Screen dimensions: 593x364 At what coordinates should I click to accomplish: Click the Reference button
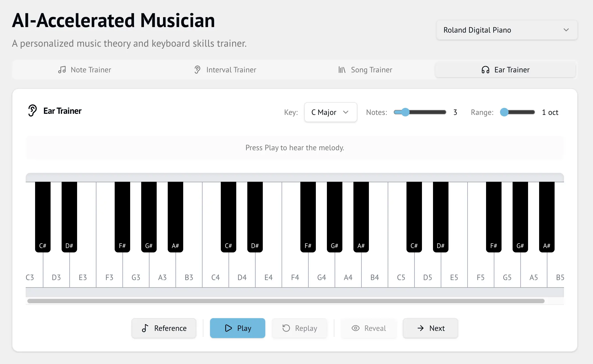point(164,328)
